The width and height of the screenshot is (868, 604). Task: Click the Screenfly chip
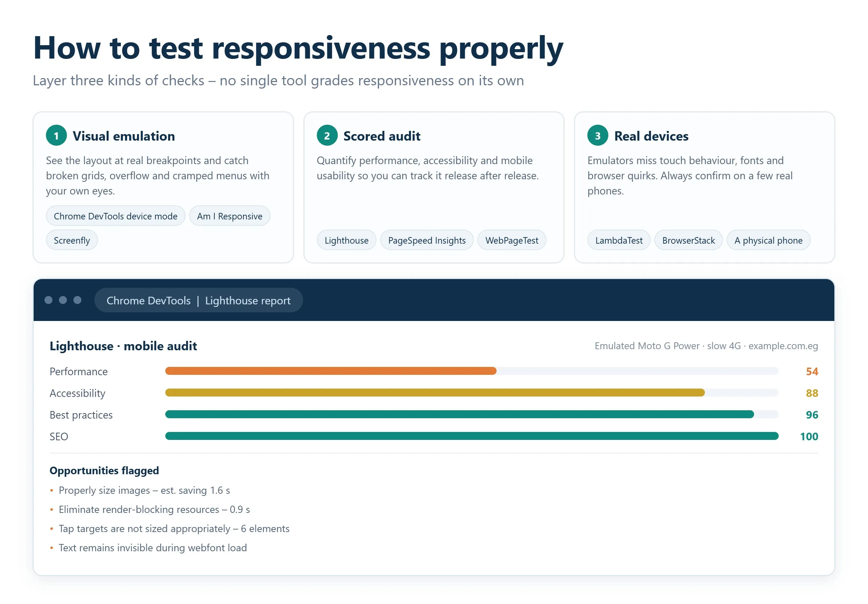click(72, 240)
